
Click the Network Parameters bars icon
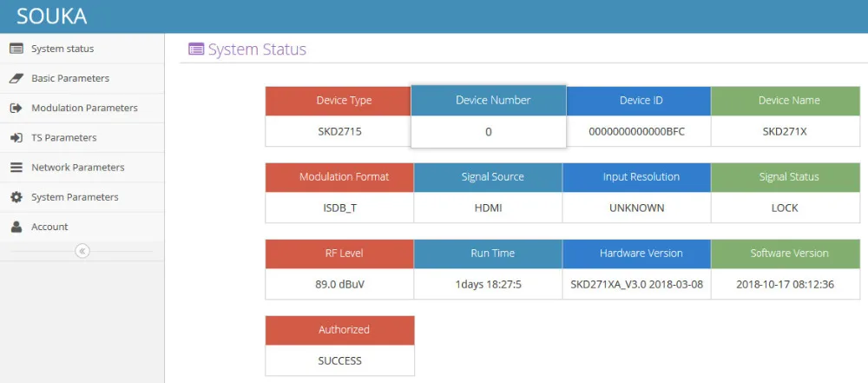click(x=16, y=168)
